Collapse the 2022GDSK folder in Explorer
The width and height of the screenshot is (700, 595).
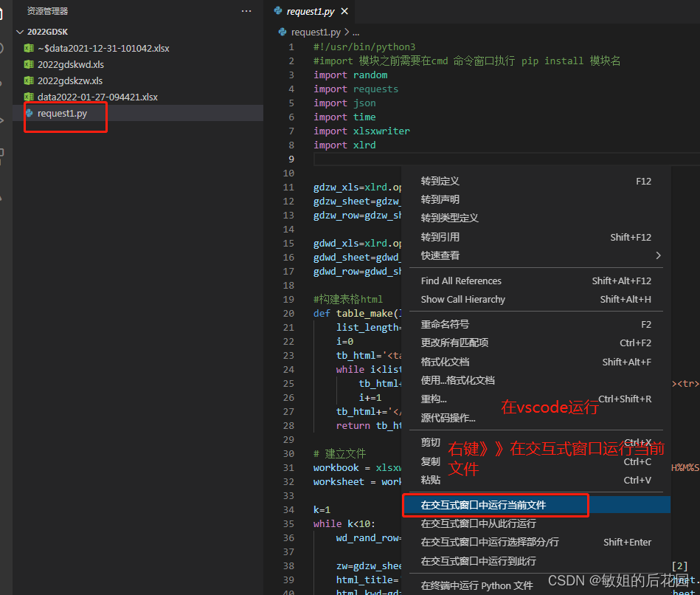[x=20, y=32]
